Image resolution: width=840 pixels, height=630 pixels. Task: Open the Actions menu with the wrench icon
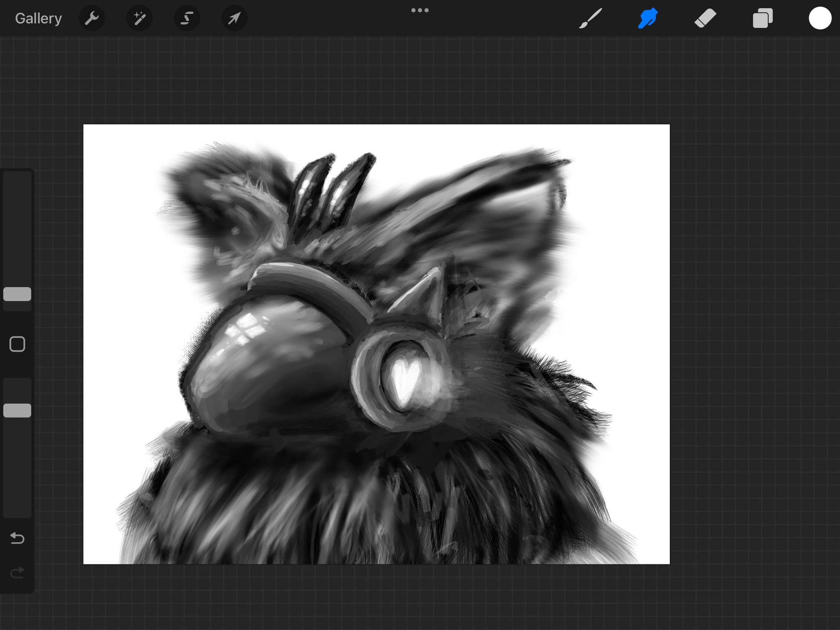(92, 18)
